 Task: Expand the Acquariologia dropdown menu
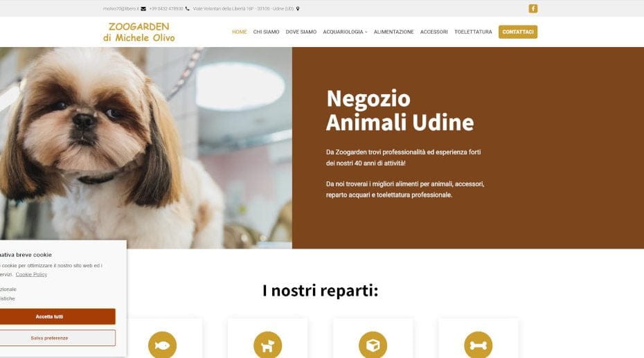coord(345,32)
